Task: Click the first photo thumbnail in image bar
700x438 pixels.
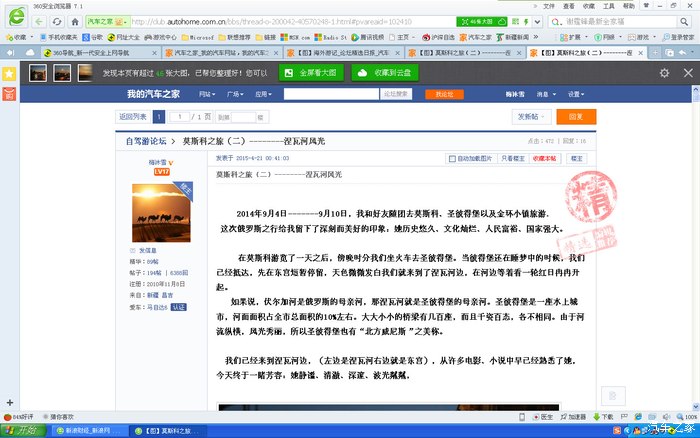Action: coord(36,73)
